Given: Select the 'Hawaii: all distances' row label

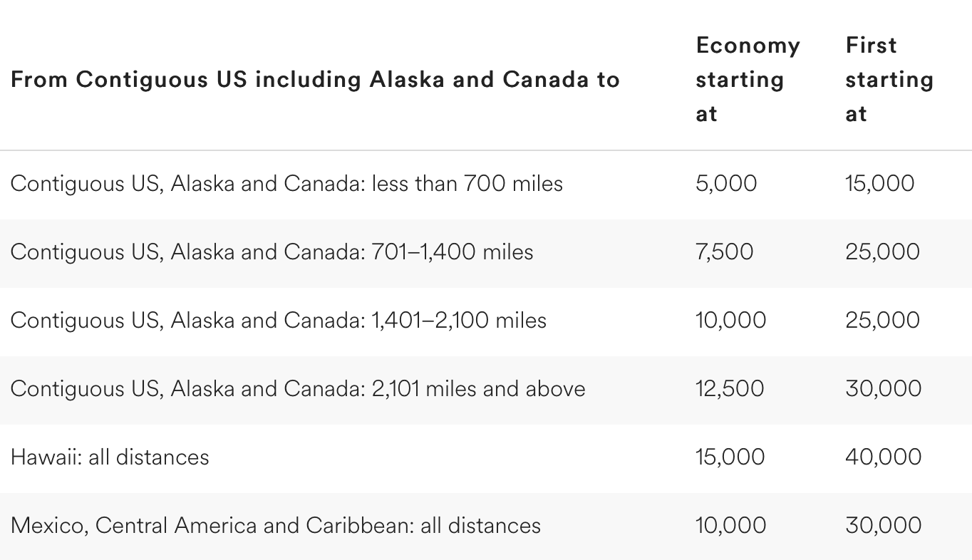Looking at the screenshot, I should pos(110,457).
